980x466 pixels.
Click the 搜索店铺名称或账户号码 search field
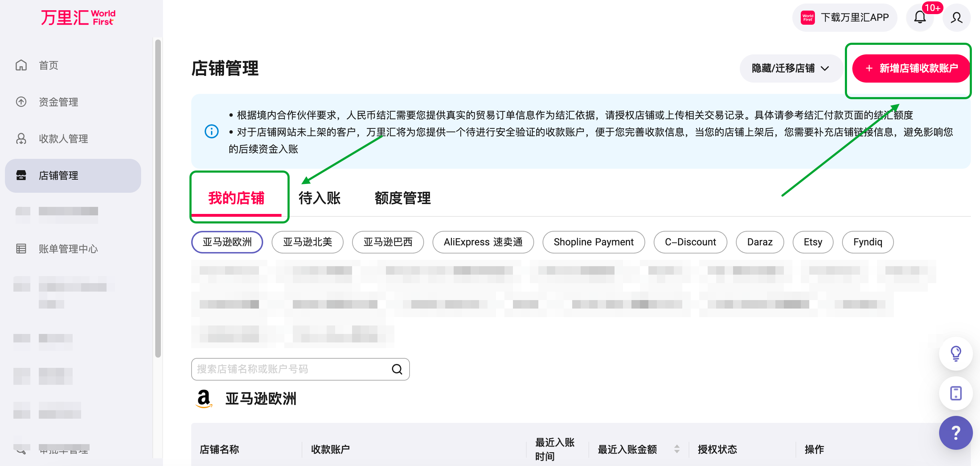click(x=289, y=369)
